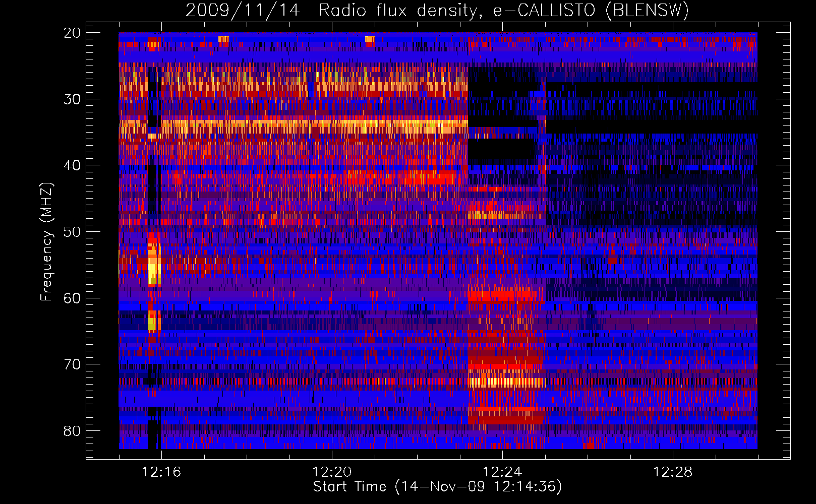Click the 70 MHz frequency tick label
Screen dimensions: 816x504
point(73,364)
